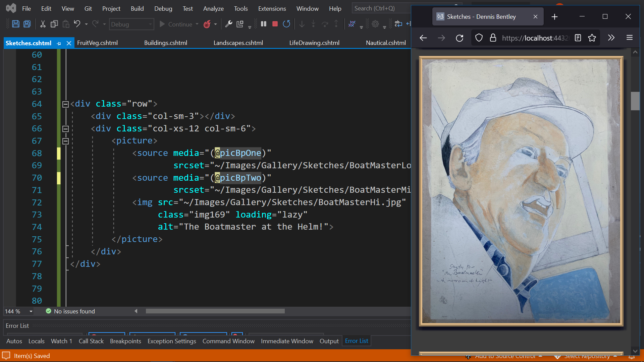The image size is (644, 362).
Task: Pause debugging with Break All icon
Action: [x=264, y=24]
